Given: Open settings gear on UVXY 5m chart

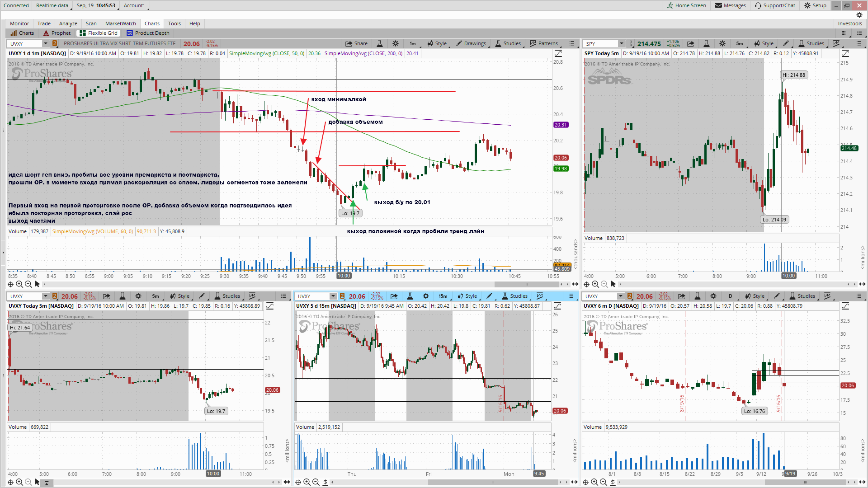Looking at the screenshot, I should click(x=138, y=296).
